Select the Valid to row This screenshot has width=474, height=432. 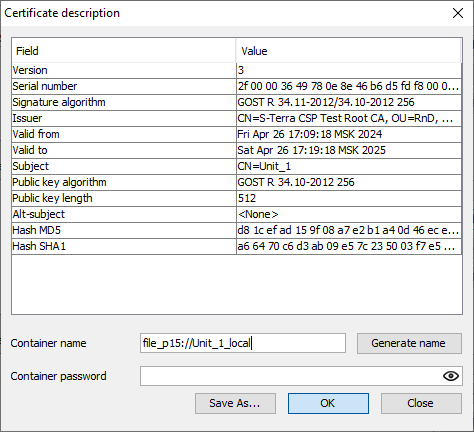pyautogui.click(x=237, y=150)
